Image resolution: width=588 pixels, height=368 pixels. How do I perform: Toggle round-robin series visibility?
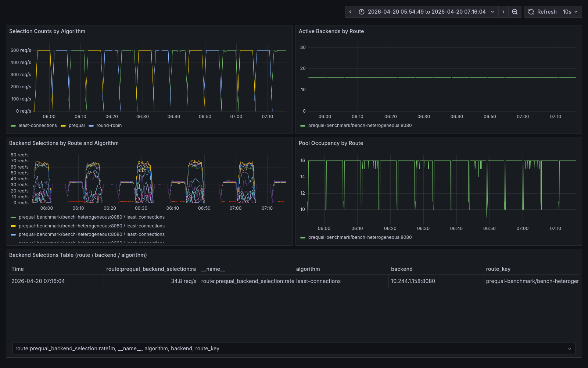coord(108,125)
